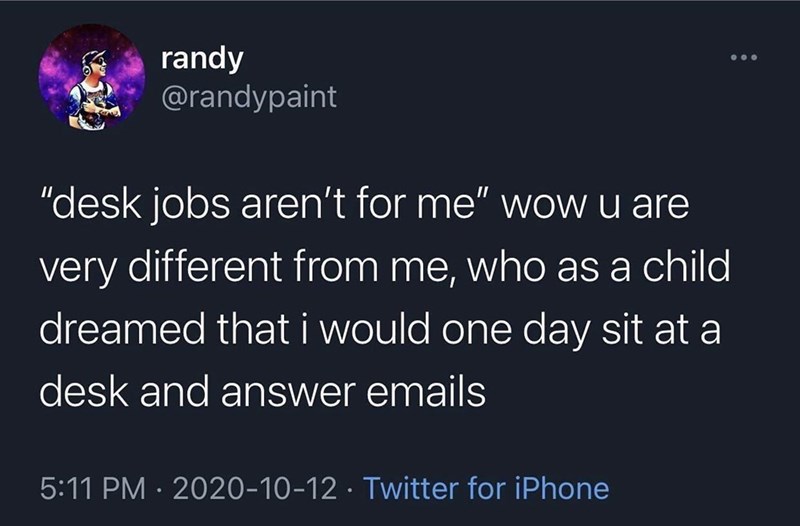Click randy's profile avatar picture
The image size is (800, 526).
80,78
